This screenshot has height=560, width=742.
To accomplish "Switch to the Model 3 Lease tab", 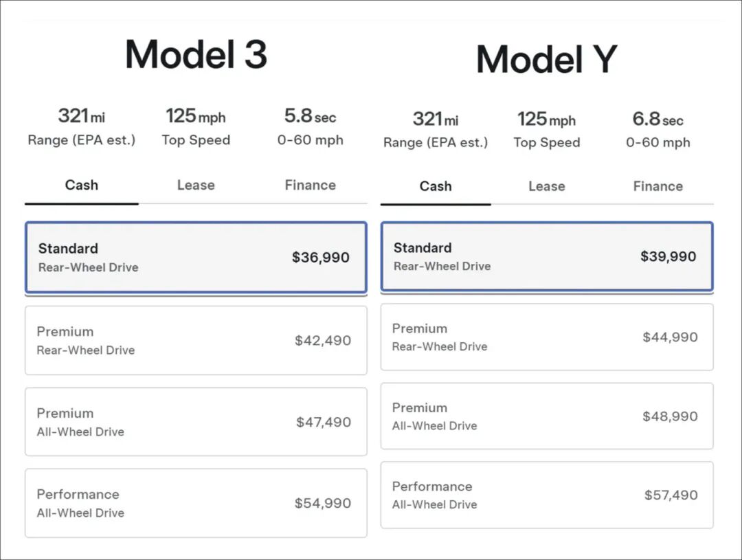I will [196, 186].
